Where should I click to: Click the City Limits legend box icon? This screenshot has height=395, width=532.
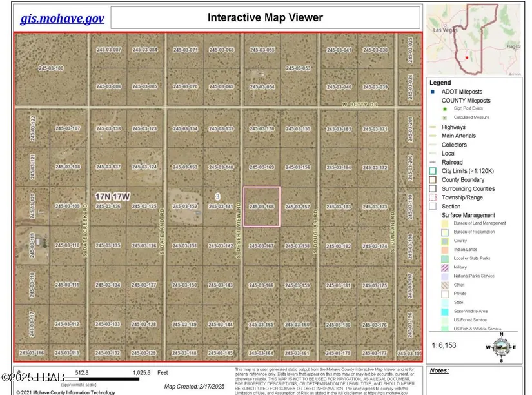click(433, 171)
